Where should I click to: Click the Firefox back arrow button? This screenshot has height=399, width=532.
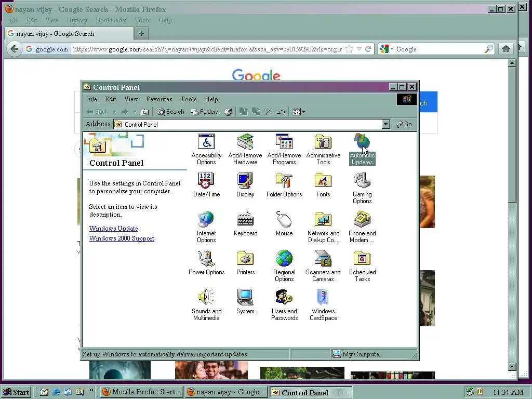tap(14, 49)
